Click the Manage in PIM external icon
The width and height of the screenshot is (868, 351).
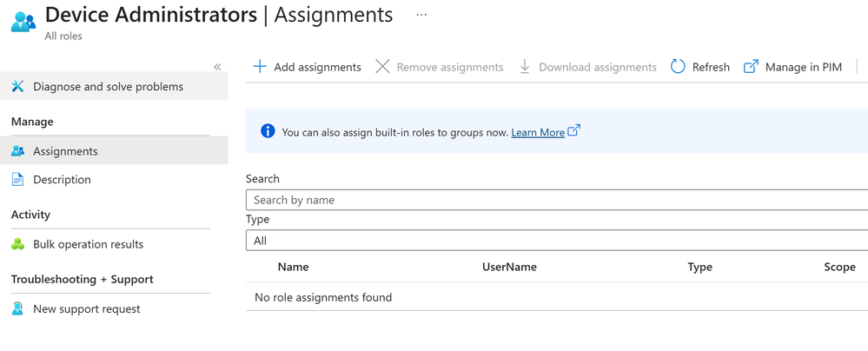coord(751,67)
